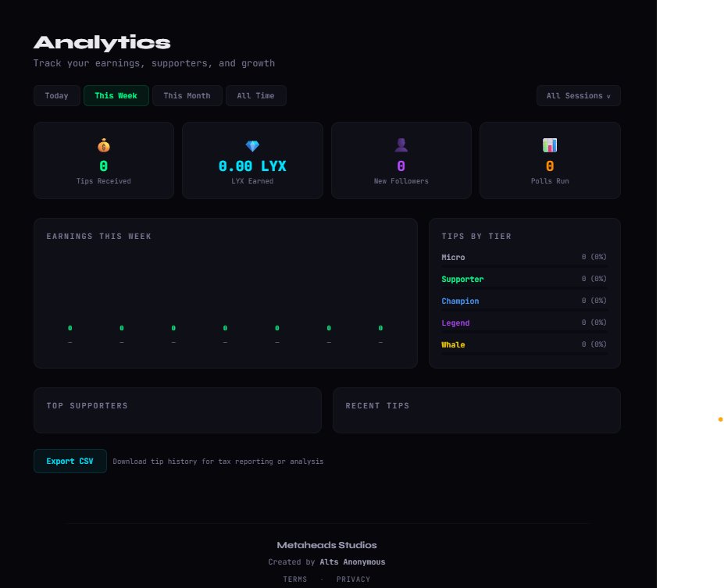Click the New Followers label

(x=401, y=181)
